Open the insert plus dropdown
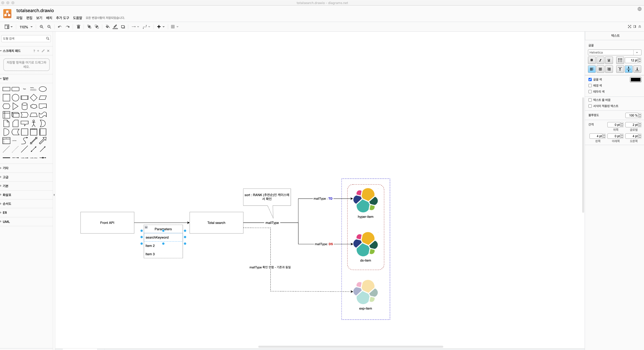 (161, 27)
